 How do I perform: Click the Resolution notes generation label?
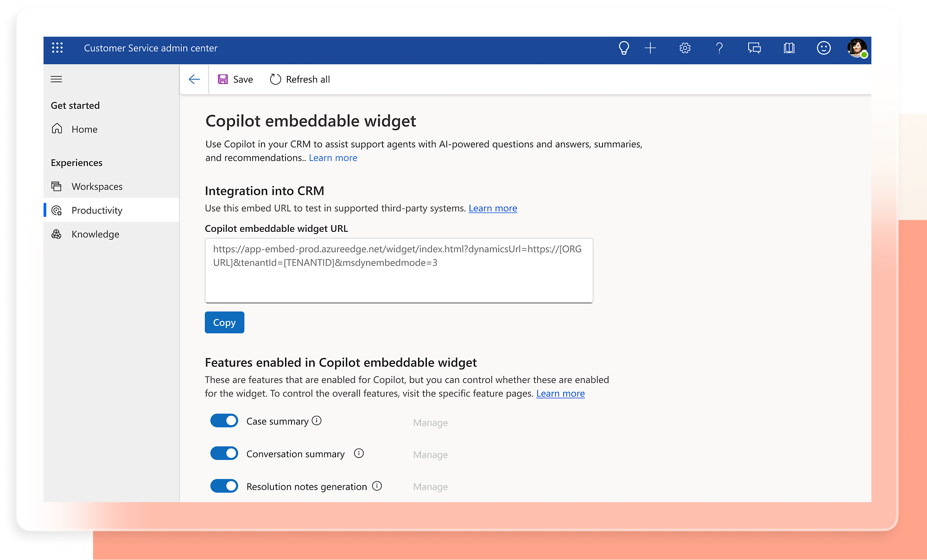[306, 486]
